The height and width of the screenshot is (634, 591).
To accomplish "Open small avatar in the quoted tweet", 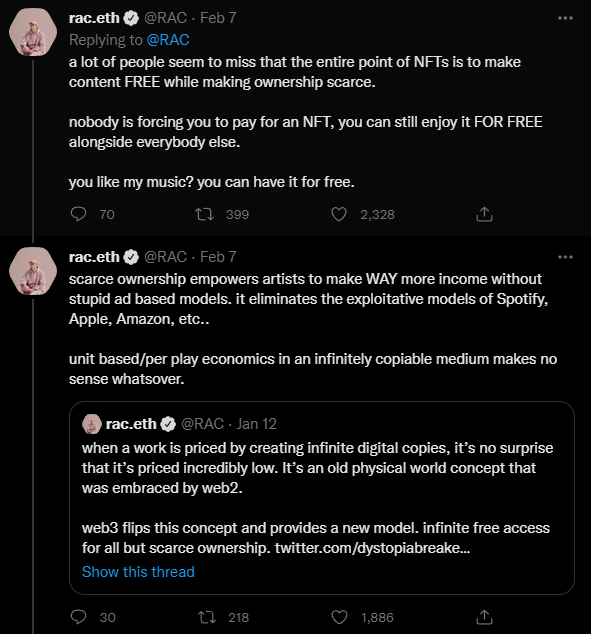I will [x=92, y=424].
